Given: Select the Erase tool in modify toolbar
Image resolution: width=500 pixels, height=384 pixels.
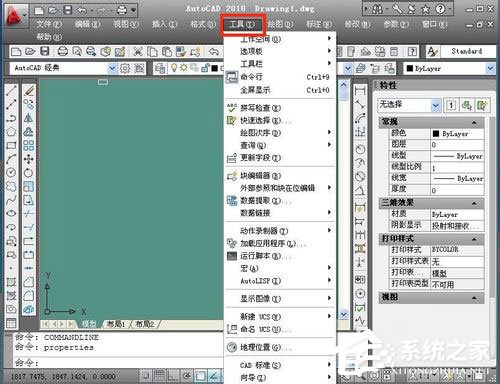Looking at the screenshot, I should [x=29, y=91].
